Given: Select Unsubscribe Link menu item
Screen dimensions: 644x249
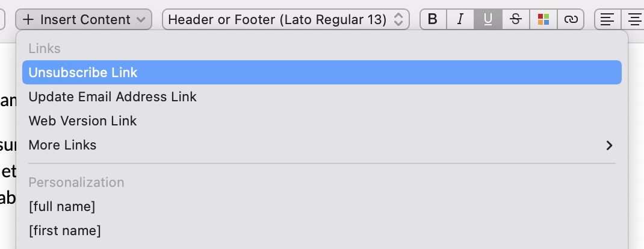Looking at the screenshot, I should tap(322, 72).
